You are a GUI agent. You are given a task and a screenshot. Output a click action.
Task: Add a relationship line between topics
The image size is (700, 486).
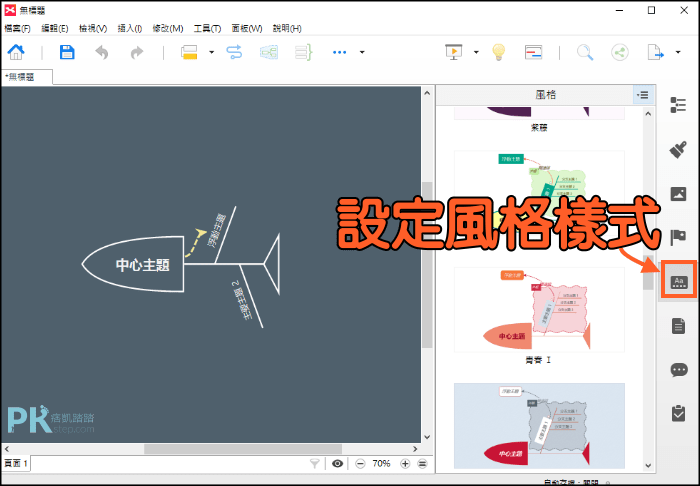[234, 52]
